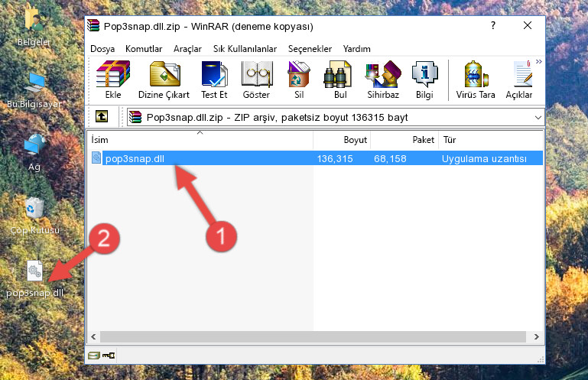This screenshot has height=380, width=588.
Task: Open the Seçenekler menu
Action: [310, 49]
